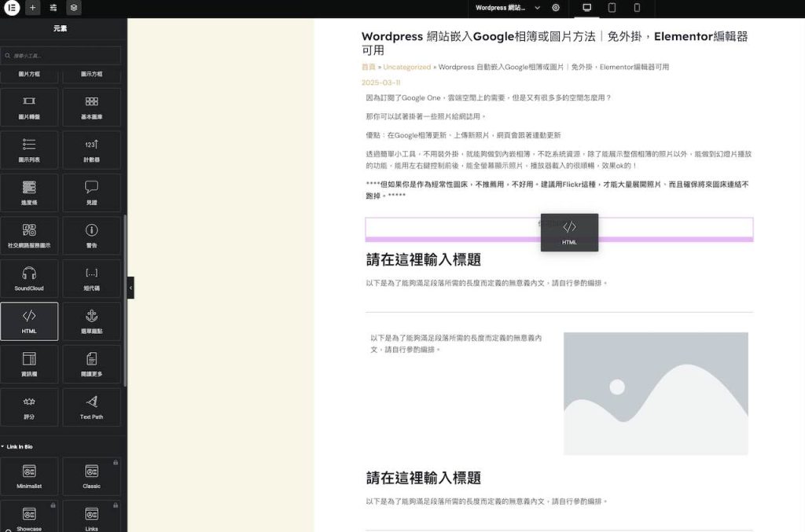Screen dimensions: 805x532
Task: Select the 短代碼 shortcode widget
Action: (92, 278)
